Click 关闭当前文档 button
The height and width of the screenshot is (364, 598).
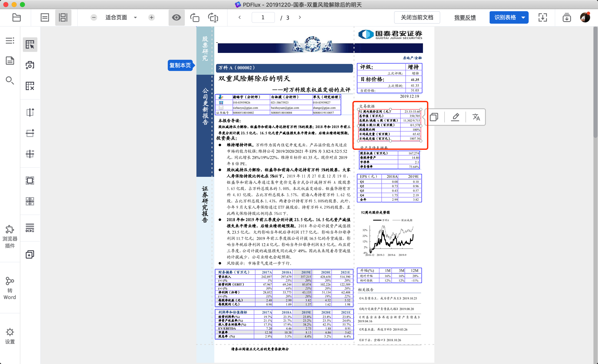click(417, 17)
